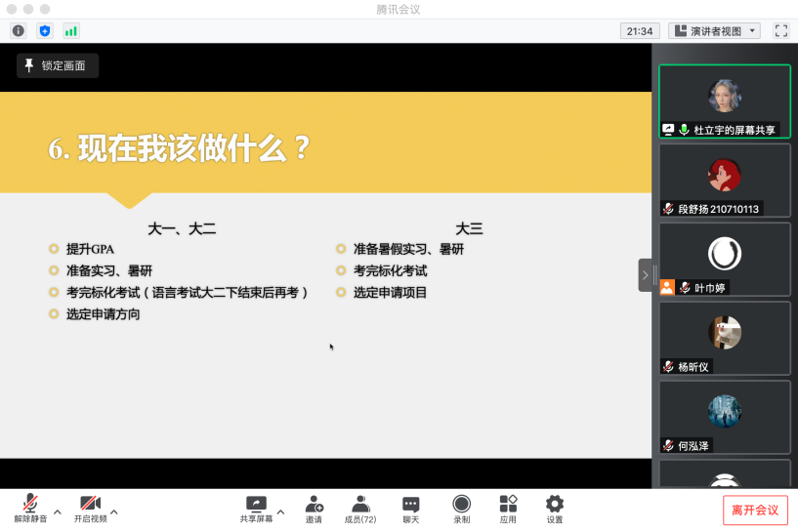Open the 聊天 chat panel

[411, 509]
